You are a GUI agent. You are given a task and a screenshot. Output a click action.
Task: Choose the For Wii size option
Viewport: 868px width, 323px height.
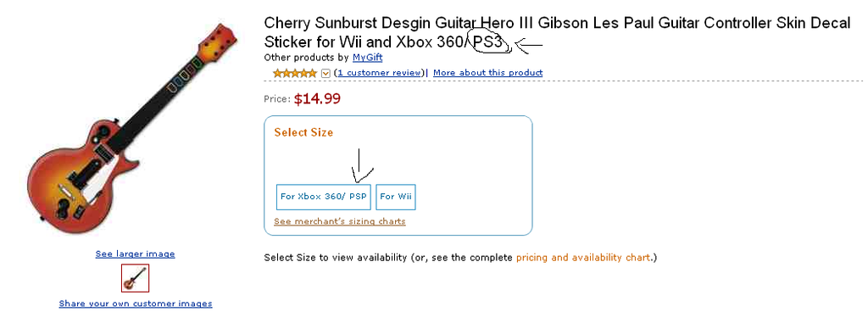[396, 197]
